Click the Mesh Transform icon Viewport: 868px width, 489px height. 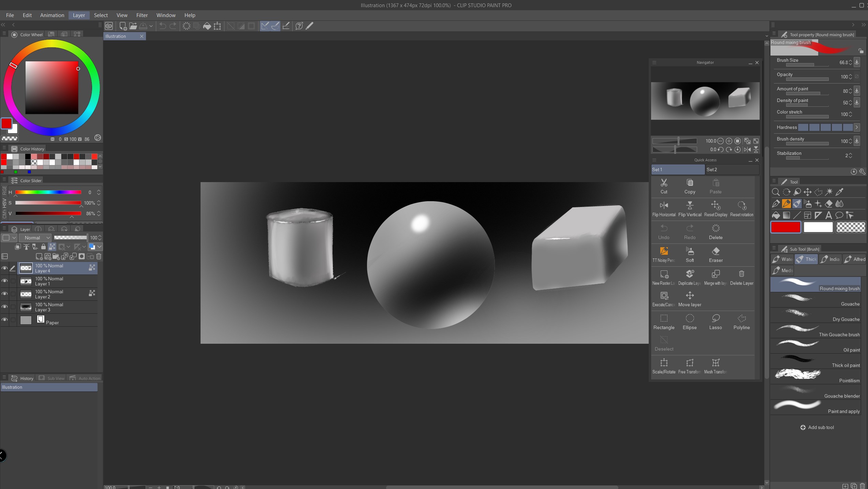coord(716,366)
